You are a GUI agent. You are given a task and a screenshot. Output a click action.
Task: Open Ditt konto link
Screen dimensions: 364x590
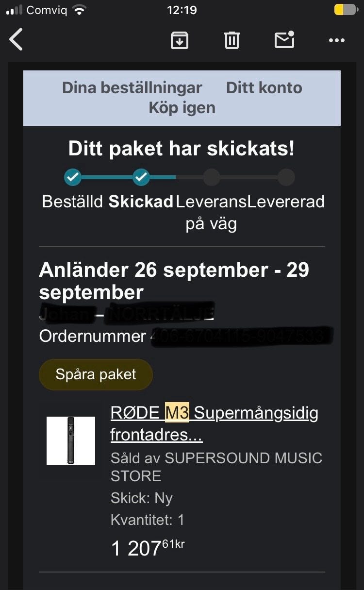click(x=264, y=88)
